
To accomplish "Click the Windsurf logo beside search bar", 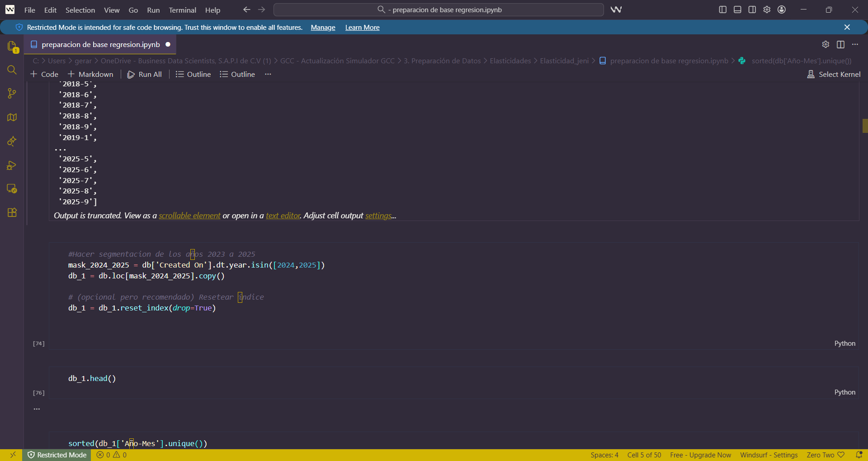I will (616, 9).
